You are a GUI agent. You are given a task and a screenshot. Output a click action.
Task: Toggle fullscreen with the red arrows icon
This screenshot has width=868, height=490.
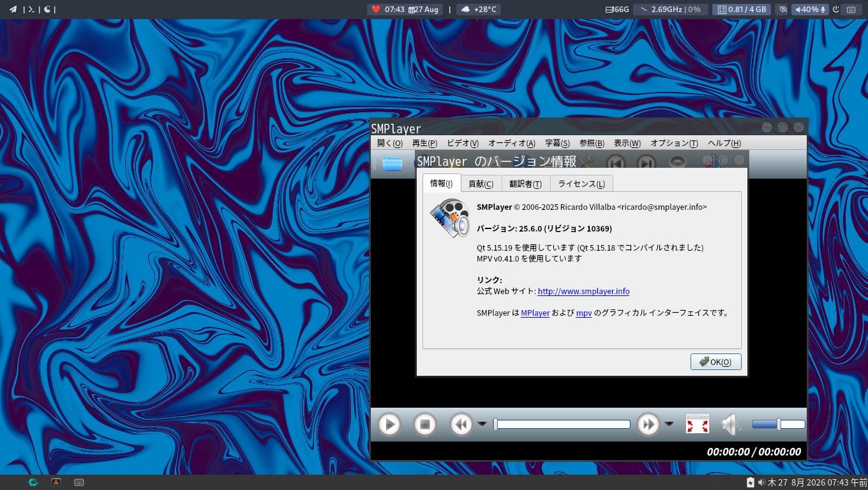coord(698,424)
